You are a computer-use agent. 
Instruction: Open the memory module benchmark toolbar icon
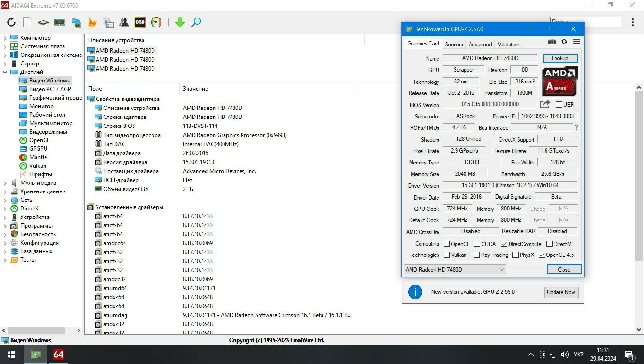(60, 22)
